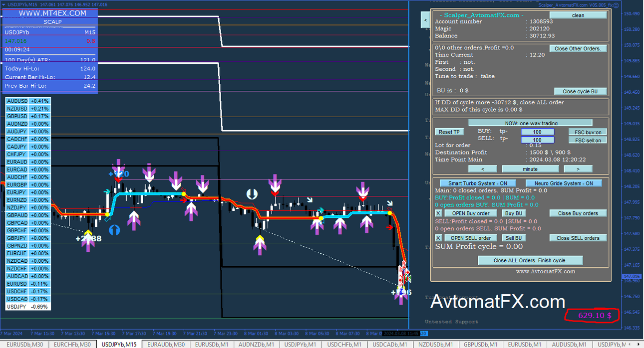This screenshot has height=348, width=644.
Task: Click the SCALP label bar
Action: [x=52, y=22]
